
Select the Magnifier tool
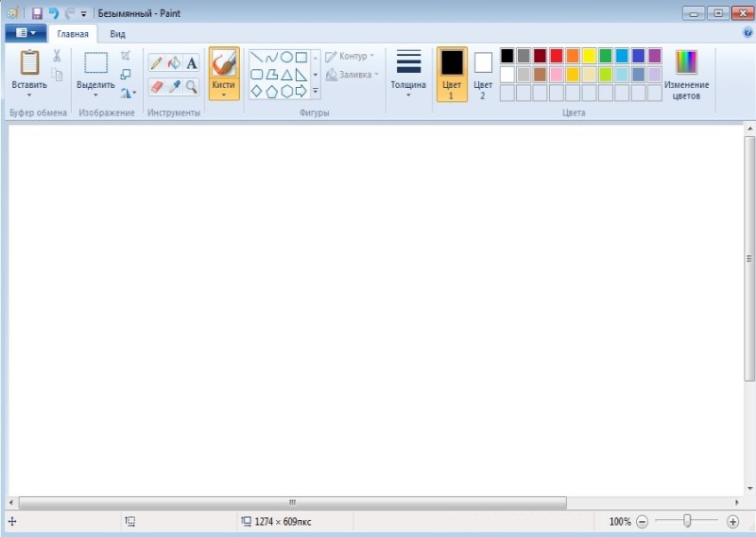192,87
